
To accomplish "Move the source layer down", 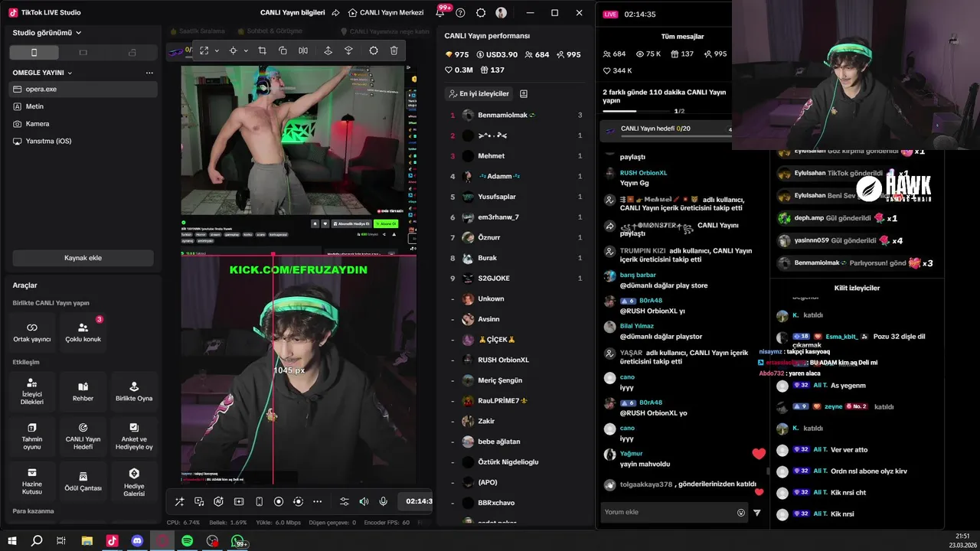I will [x=348, y=51].
